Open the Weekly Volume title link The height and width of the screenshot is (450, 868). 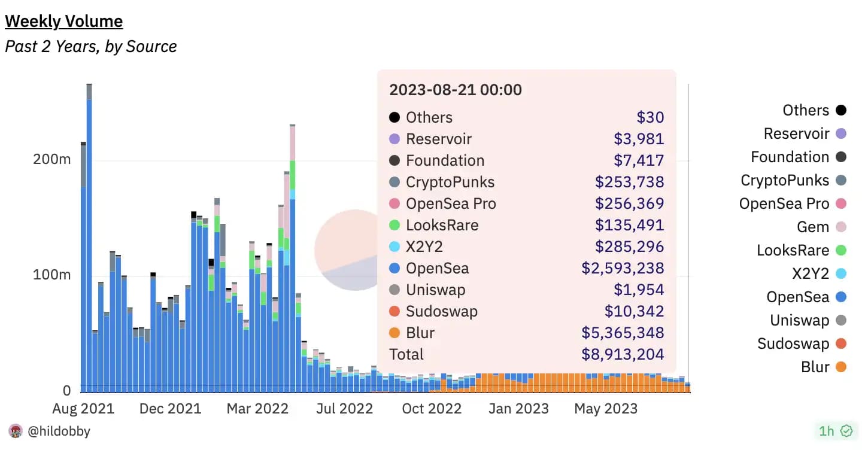(64, 22)
